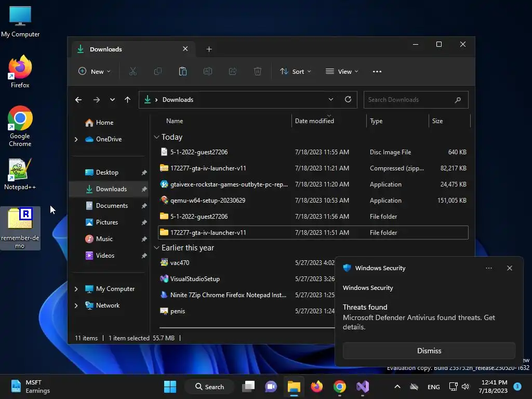Open the See more ellipsis menu in toolbar
532x399 pixels.
click(x=377, y=71)
